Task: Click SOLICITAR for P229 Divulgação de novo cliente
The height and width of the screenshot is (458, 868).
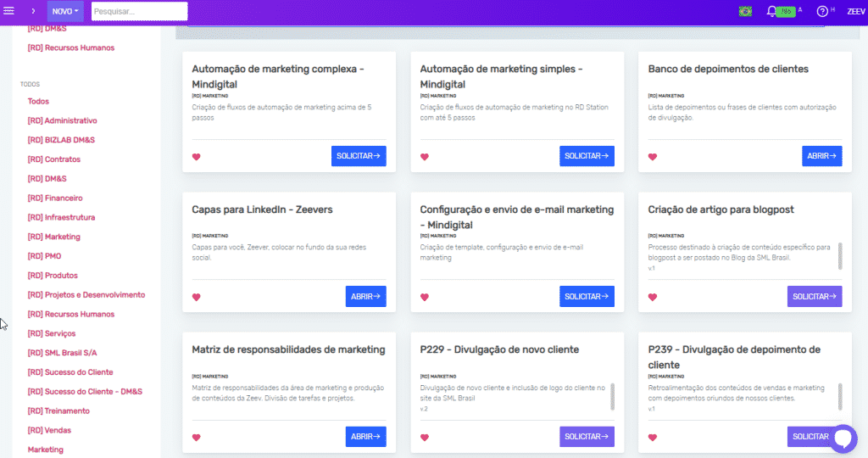Action: [587, 437]
